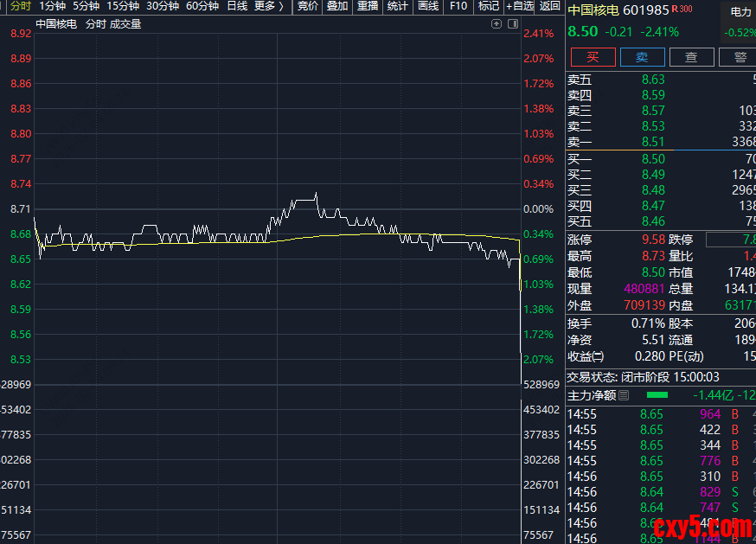Select the 买二 8.49 order row
756x544 pixels.
click(x=661, y=175)
